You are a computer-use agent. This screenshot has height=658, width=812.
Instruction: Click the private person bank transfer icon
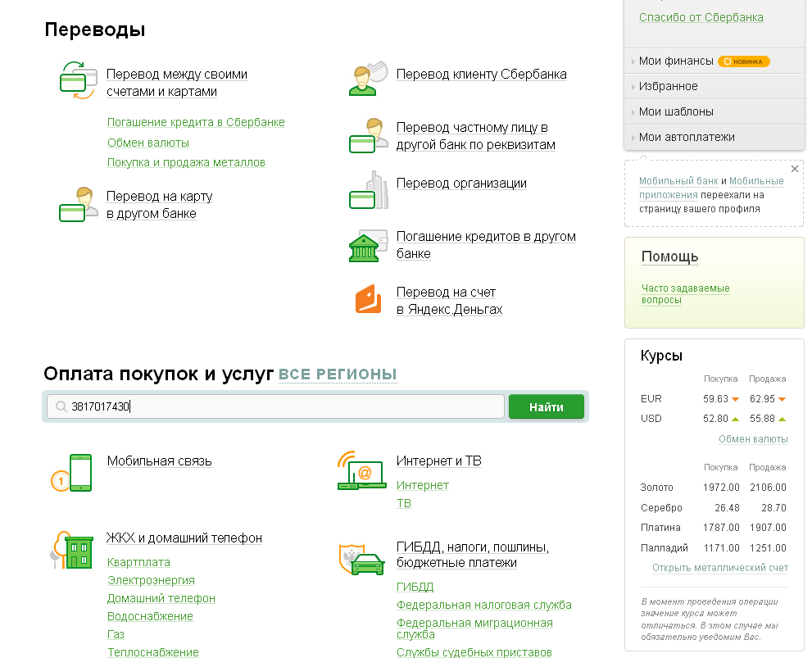(x=368, y=136)
